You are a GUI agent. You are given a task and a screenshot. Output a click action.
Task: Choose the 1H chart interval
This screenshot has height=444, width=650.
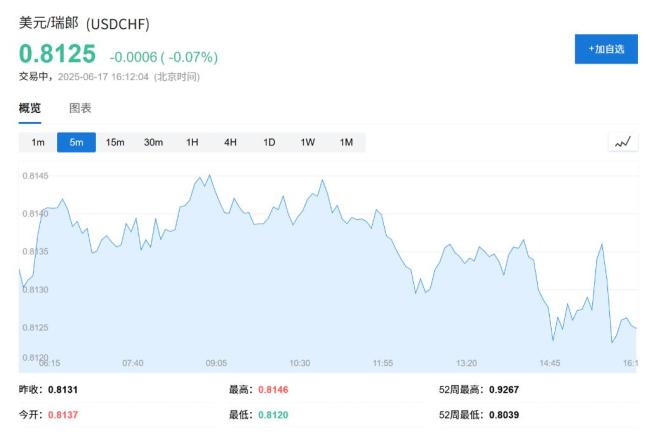(192, 142)
